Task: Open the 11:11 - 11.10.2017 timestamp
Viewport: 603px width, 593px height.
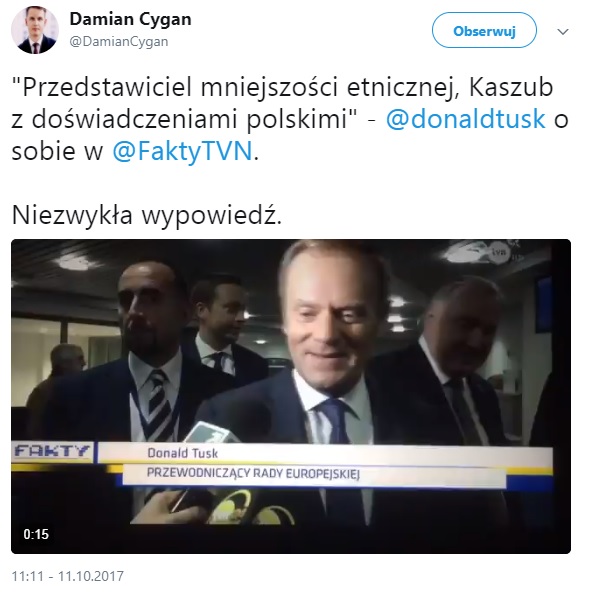Action: coord(68,576)
